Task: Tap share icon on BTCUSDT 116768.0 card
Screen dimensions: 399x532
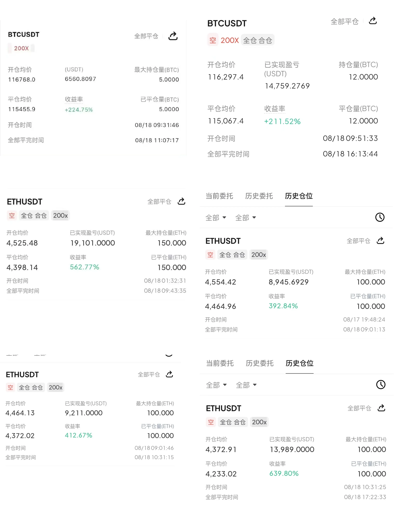Action: click(173, 36)
